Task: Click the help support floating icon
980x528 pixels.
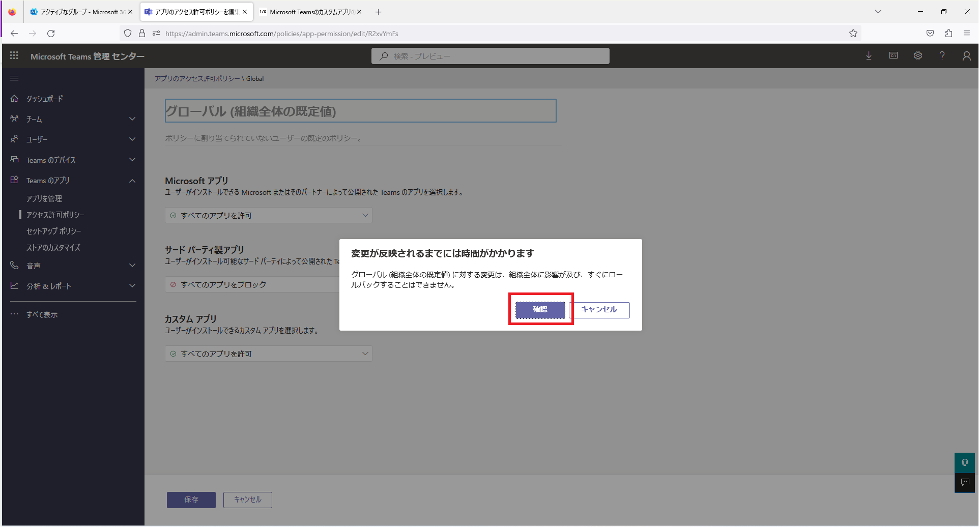Action: 965,463
